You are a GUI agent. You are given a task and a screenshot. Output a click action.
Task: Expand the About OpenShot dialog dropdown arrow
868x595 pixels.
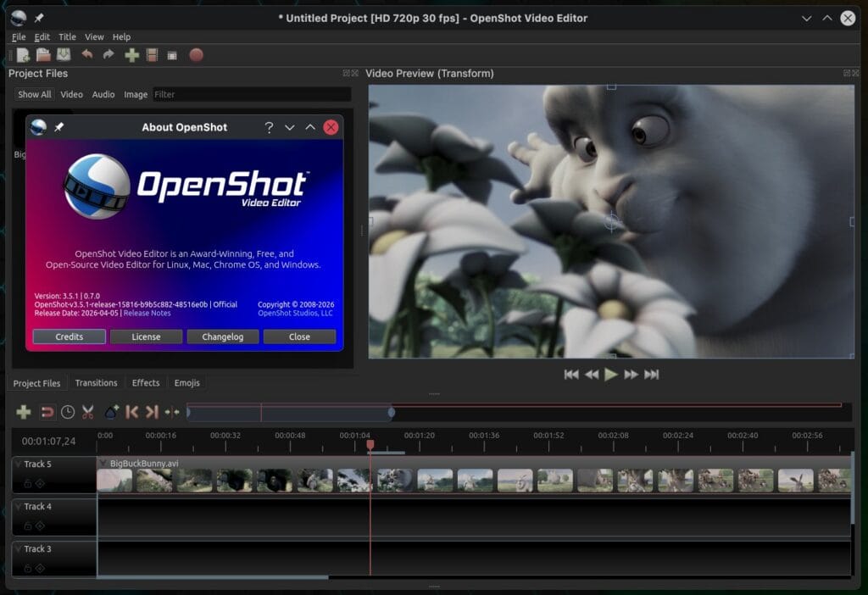(288, 127)
